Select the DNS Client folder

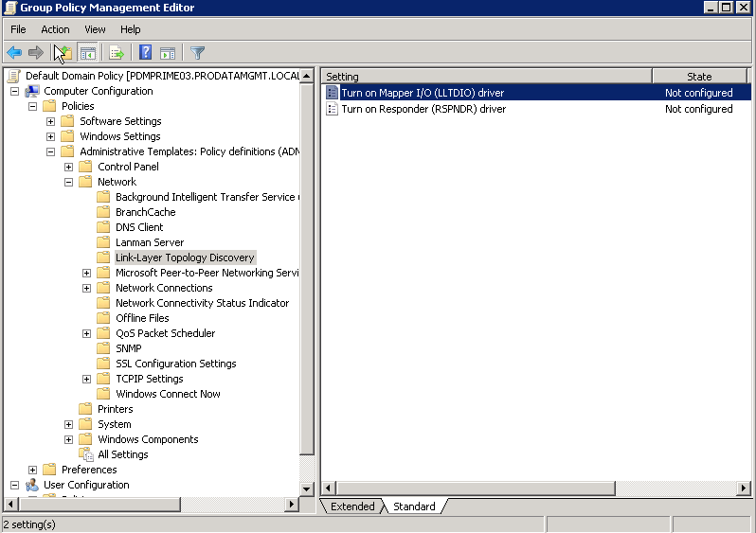point(139,227)
